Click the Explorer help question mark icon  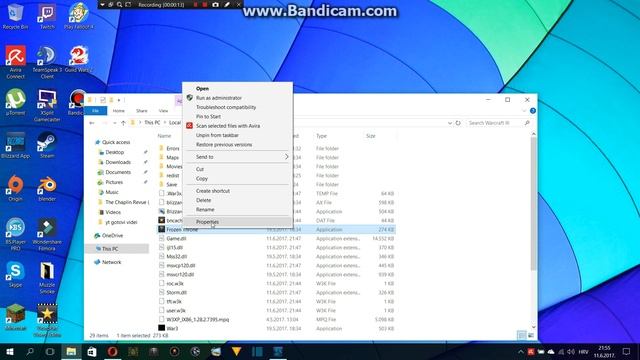click(533, 111)
